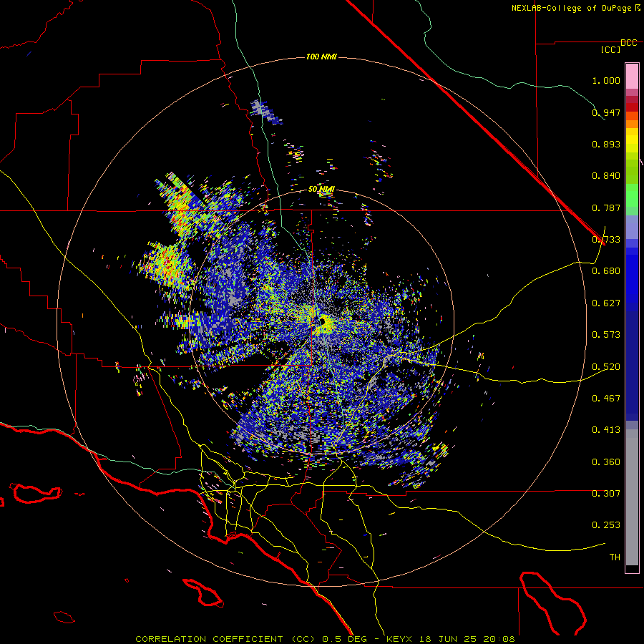This screenshot has width=644, height=644.
Task: Click the 100 NMI range ring label
Action: (321, 57)
